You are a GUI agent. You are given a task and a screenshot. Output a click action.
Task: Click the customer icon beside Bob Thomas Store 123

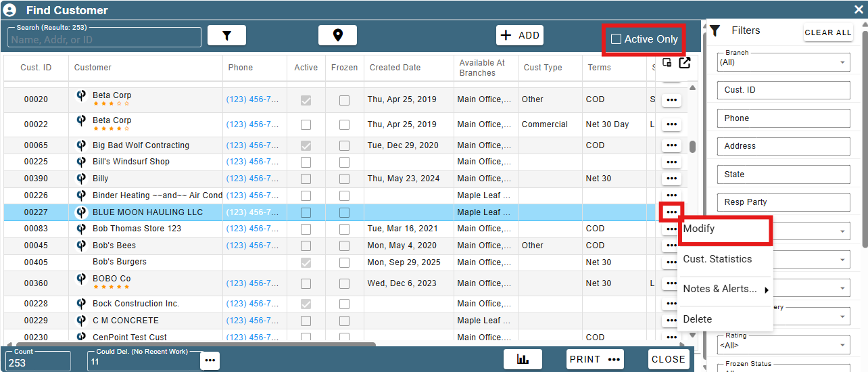point(81,229)
